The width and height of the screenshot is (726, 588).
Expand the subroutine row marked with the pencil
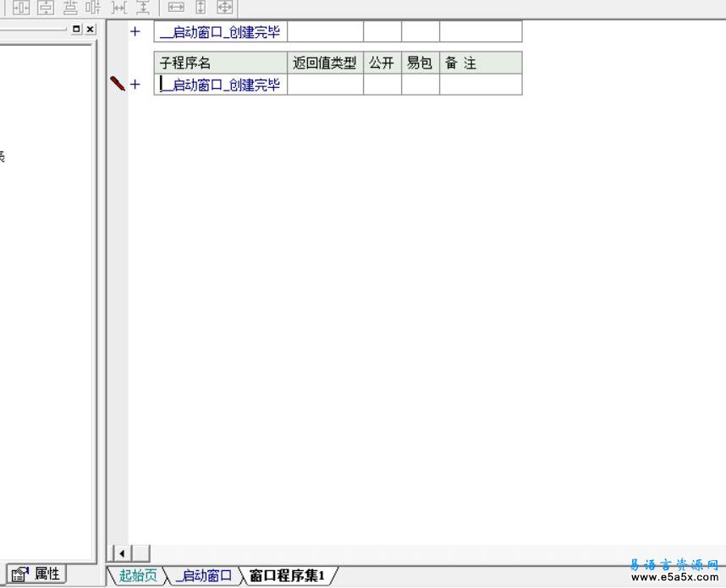[135, 85]
